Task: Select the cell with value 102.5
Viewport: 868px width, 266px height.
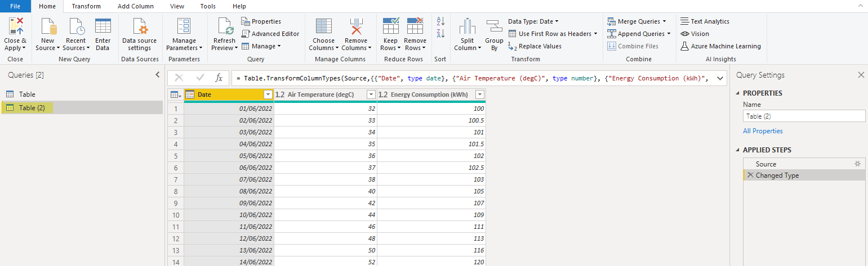Action: click(431, 168)
